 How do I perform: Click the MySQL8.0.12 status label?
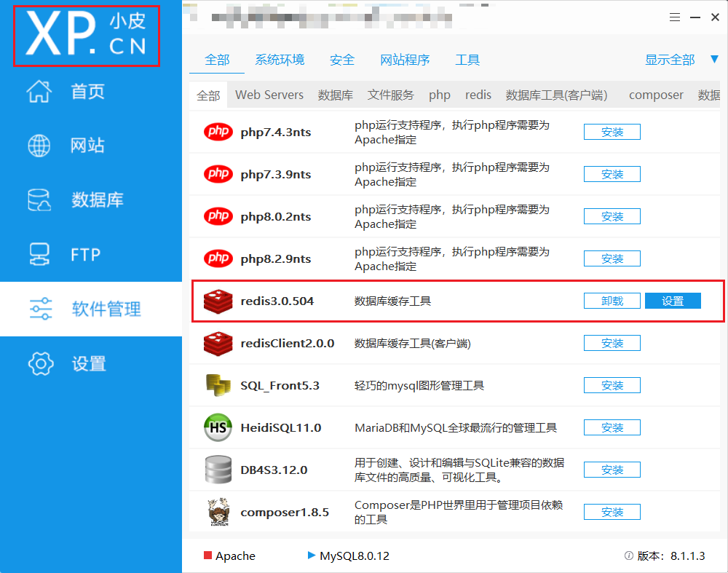pyautogui.click(x=355, y=556)
